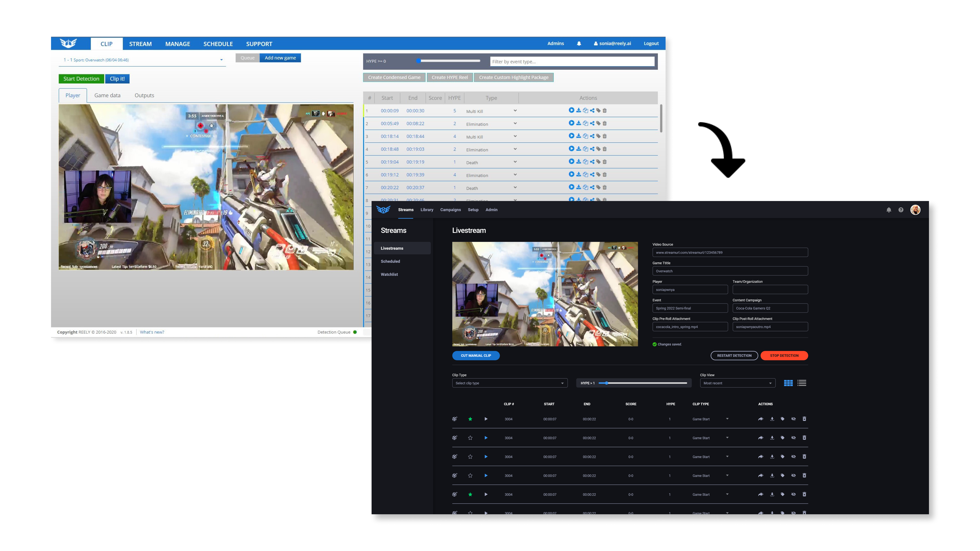Viewport: 980px width, 551px height.
Task: Unfavorite the fifth starred Game Start clip
Action: (x=470, y=494)
